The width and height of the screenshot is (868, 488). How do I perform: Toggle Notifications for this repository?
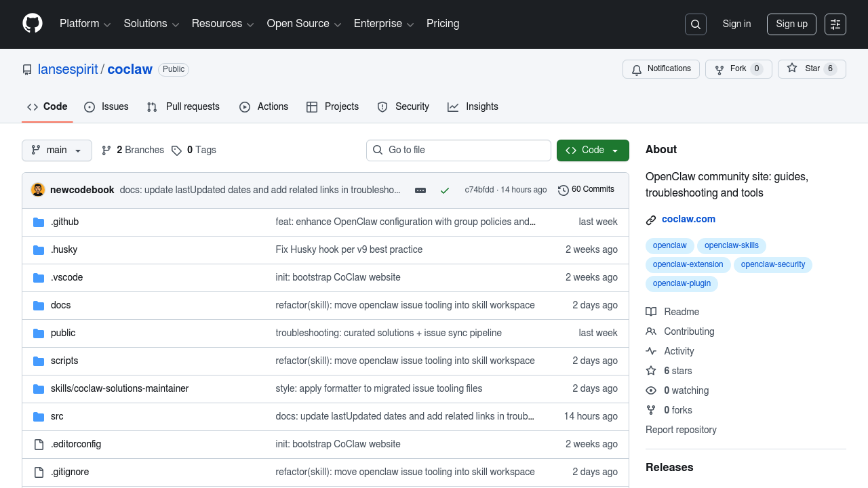pos(661,69)
